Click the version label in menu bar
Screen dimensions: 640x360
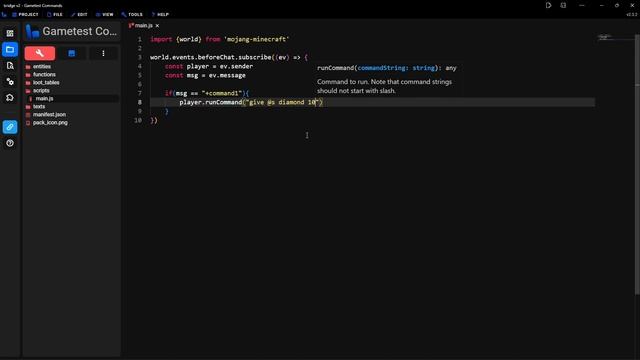[x=631, y=15]
